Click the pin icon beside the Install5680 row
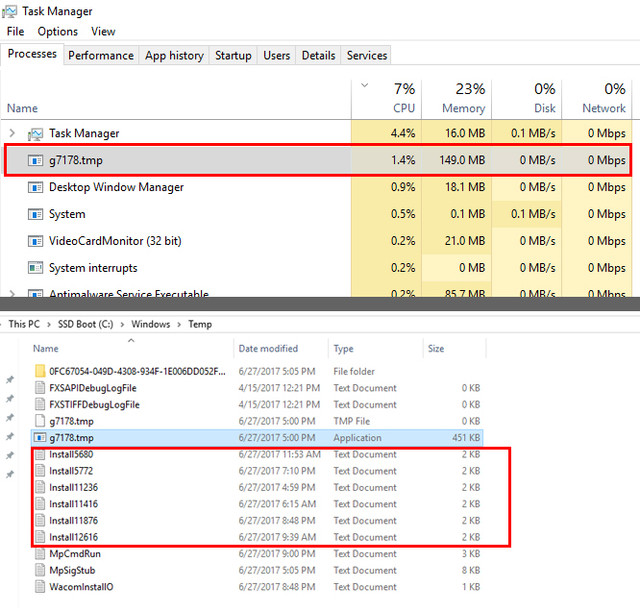The image size is (640, 608). pyautogui.click(x=10, y=455)
